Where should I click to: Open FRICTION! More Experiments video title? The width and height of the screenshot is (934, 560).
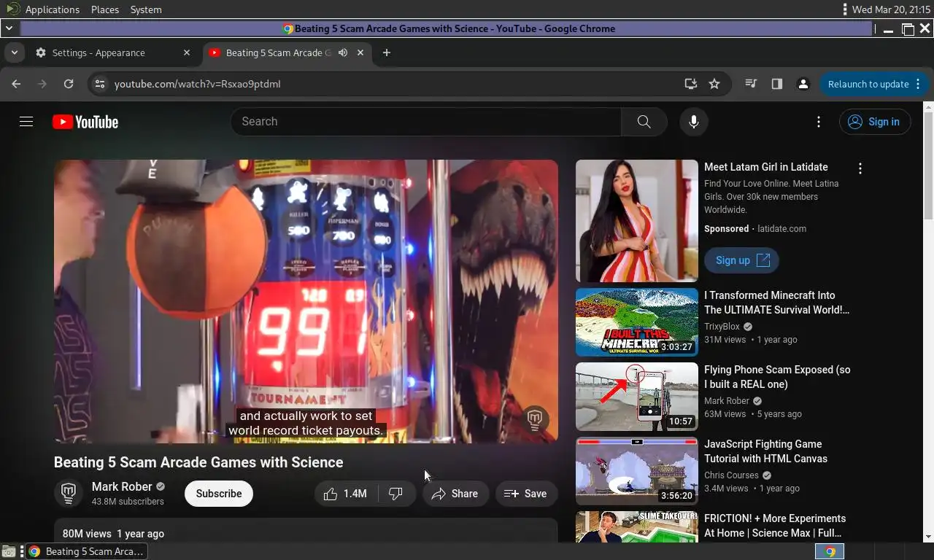[775, 526]
